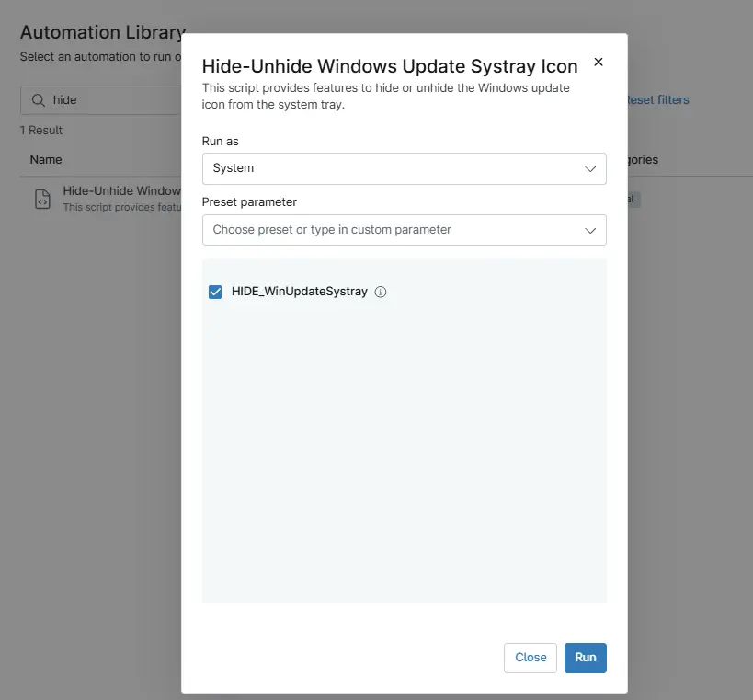The height and width of the screenshot is (700, 753).
Task: Expand the Run as chevron arrow
Action: [590, 169]
